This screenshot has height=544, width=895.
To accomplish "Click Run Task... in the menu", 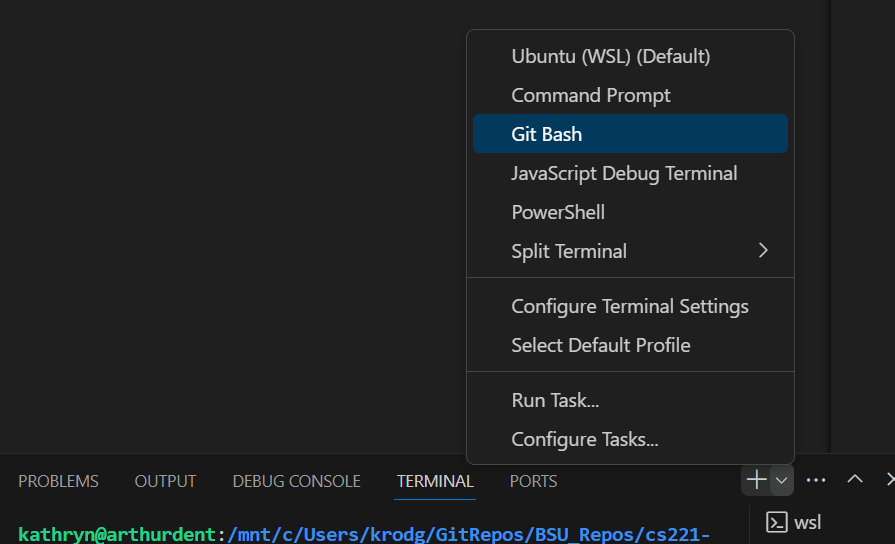I will click(555, 400).
